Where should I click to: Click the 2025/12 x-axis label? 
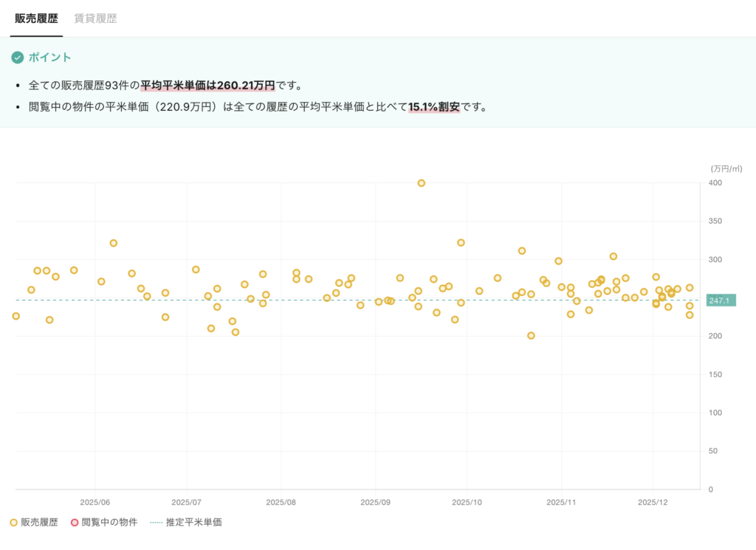point(653,502)
